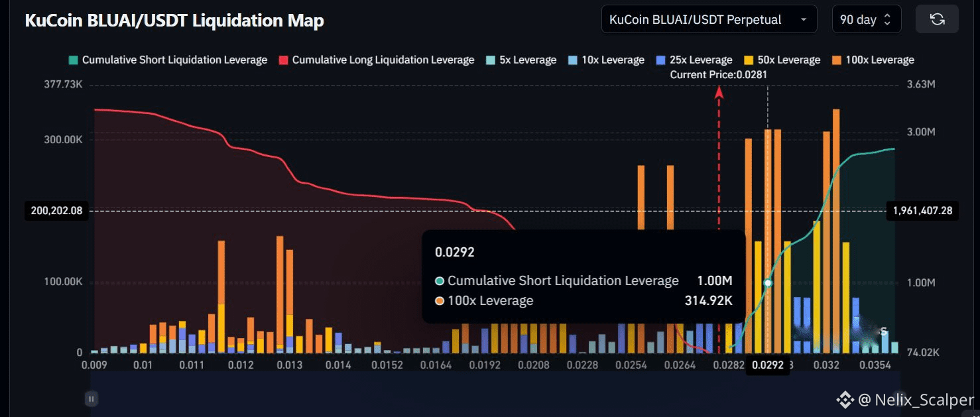Toggle the 5x Leverage legend series

pos(521,60)
